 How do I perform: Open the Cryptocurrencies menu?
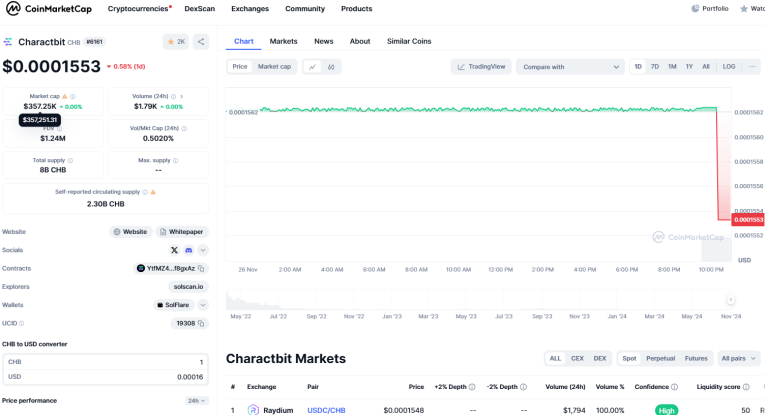(138, 9)
